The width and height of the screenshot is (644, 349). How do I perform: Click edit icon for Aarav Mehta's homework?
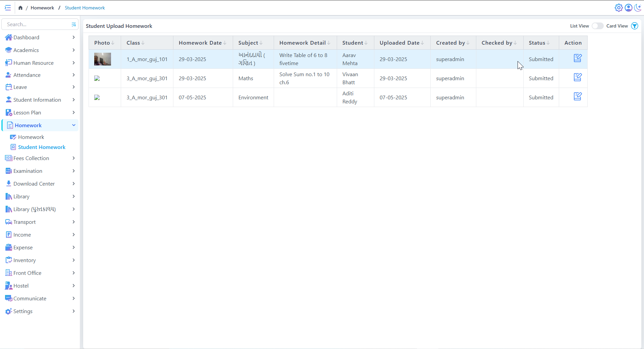click(x=577, y=58)
